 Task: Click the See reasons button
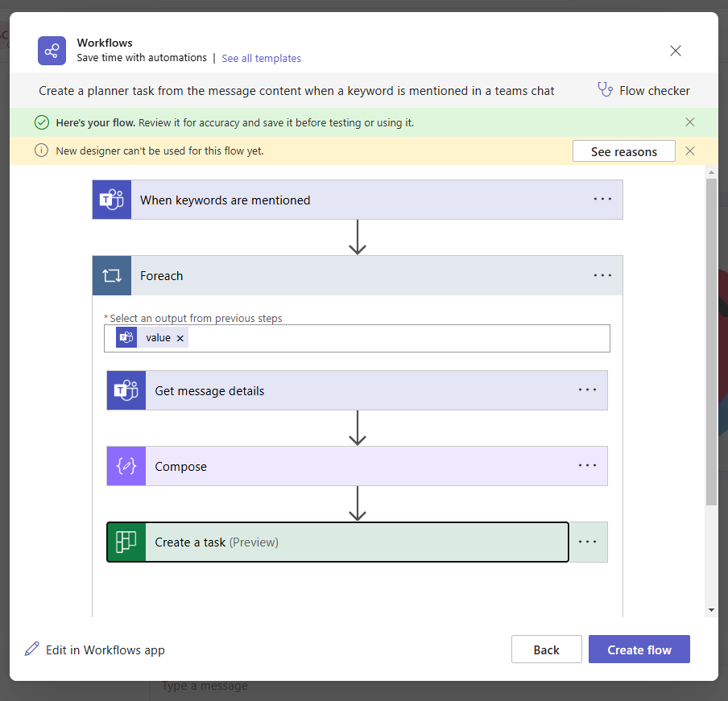click(624, 151)
